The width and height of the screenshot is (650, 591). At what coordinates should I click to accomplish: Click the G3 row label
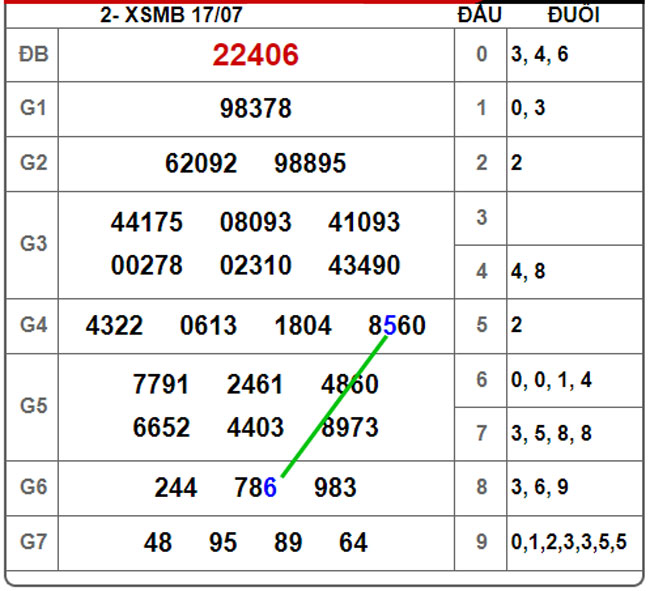32,244
